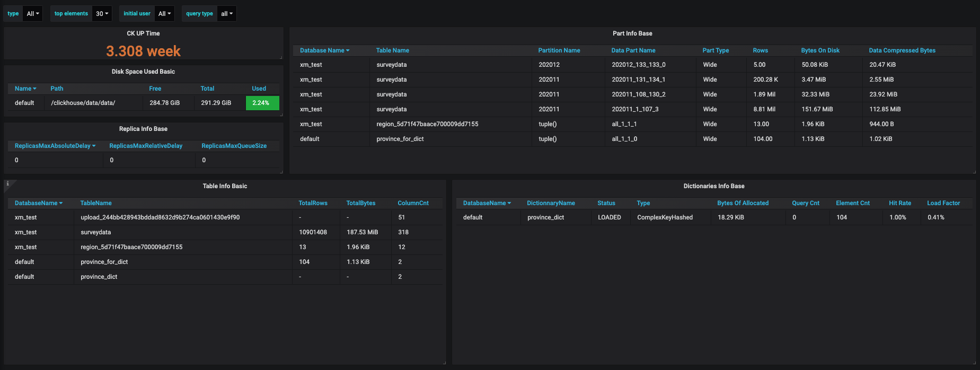Viewport: 980px width, 370px height.
Task: Click the info icon on Table Info Basic panel
Action: tap(7, 183)
